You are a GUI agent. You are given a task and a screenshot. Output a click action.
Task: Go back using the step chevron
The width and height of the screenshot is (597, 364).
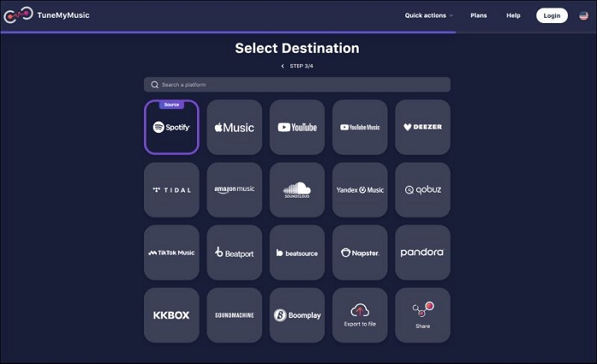282,66
